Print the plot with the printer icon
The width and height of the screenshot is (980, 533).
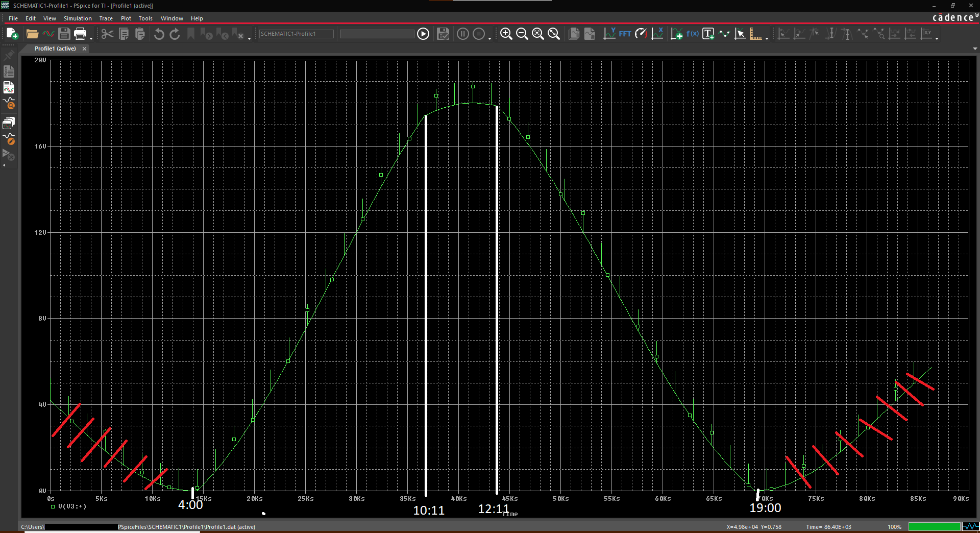point(80,34)
